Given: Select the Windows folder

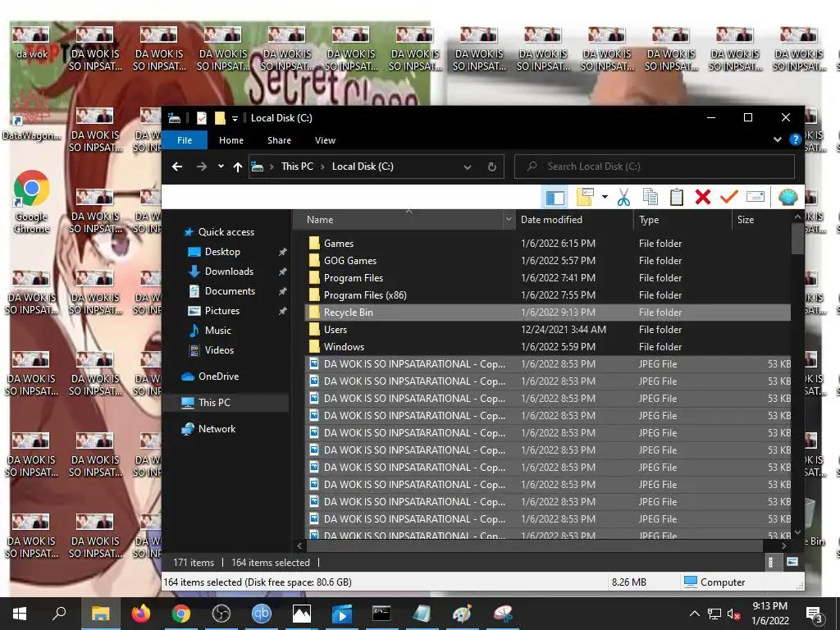Looking at the screenshot, I should 344,347.
